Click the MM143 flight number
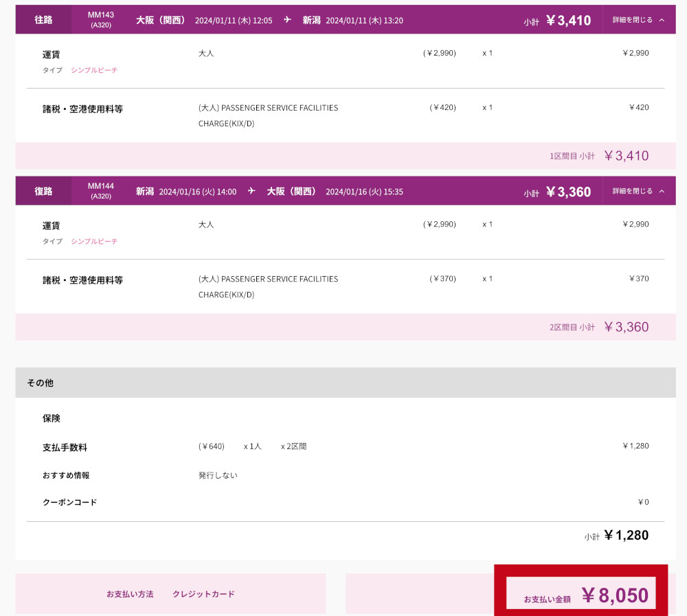 tap(101, 15)
